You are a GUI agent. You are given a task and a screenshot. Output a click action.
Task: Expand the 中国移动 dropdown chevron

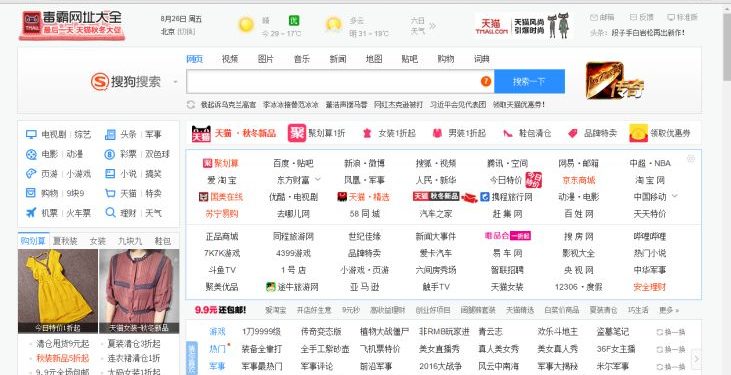(674, 196)
